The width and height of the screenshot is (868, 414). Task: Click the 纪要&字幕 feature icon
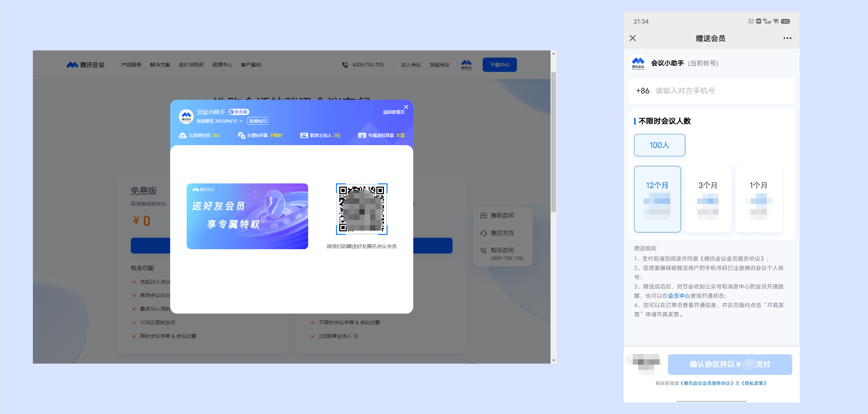[x=241, y=135]
